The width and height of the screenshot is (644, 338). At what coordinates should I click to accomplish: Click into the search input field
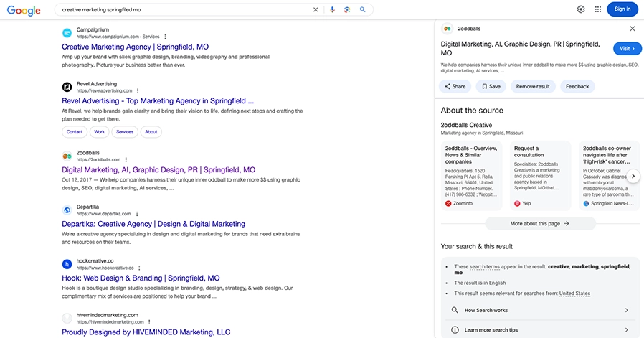[x=185, y=9]
